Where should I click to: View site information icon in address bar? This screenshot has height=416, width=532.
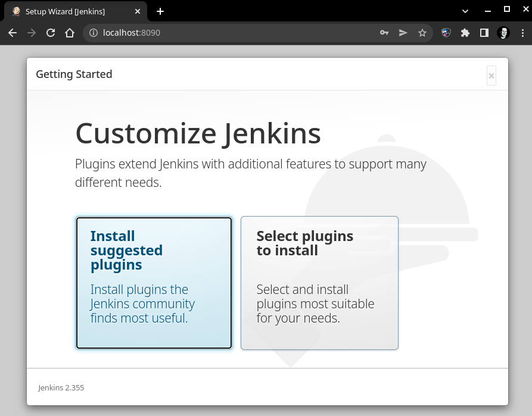(x=94, y=33)
